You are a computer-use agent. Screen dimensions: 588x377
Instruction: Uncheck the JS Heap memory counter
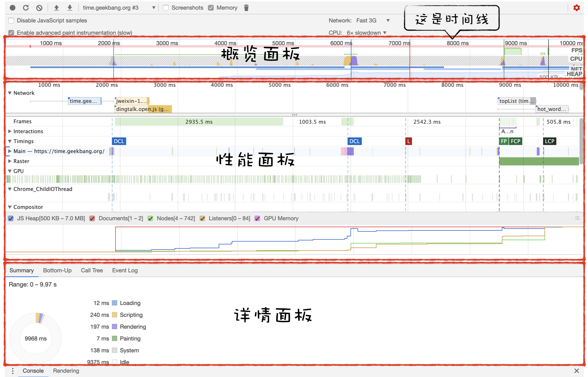coord(11,218)
